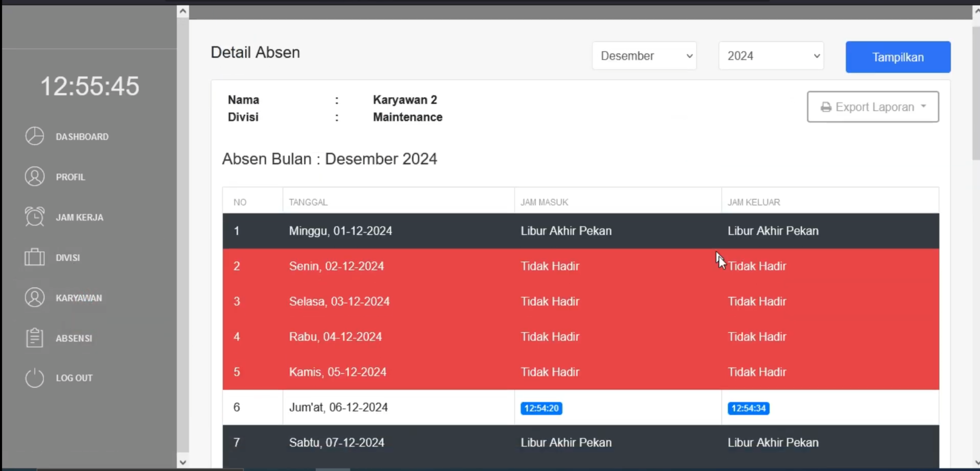Click the blue Tampilkan button
The width and height of the screenshot is (980, 471).
click(898, 57)
